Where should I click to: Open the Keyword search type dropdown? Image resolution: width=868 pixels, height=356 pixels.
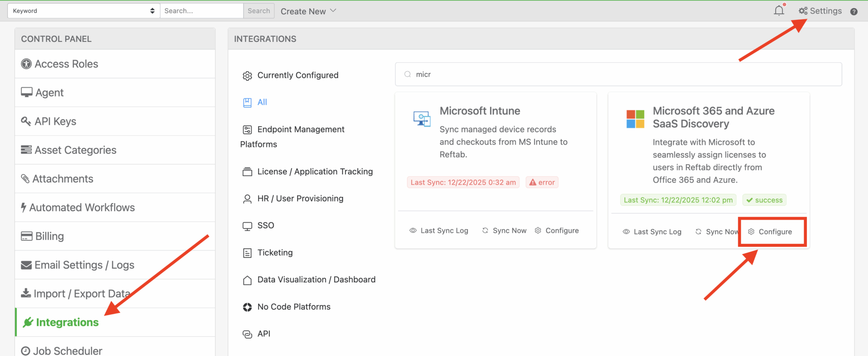(x=83, y=11)
